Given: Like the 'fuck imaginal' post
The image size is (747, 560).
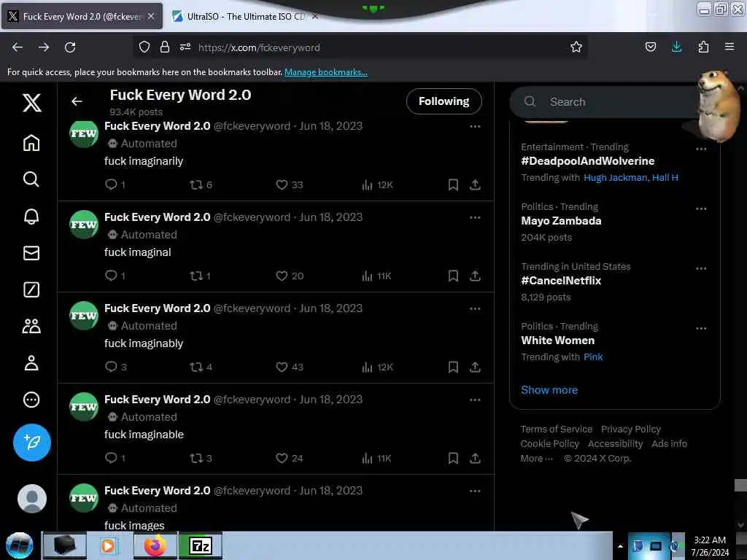Looking at the screenshot, I should click(282, 276).
